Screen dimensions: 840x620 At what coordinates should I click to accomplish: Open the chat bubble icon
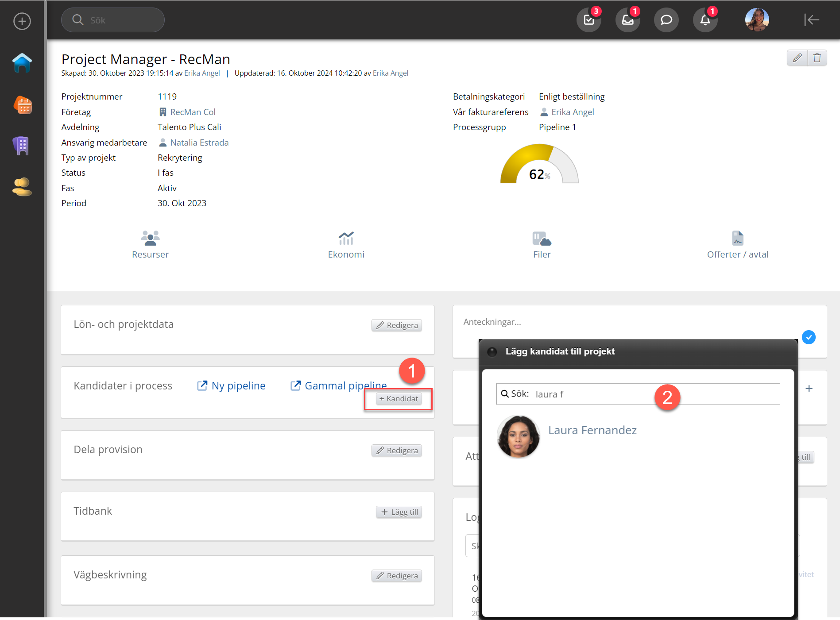[x=666, y=20]
